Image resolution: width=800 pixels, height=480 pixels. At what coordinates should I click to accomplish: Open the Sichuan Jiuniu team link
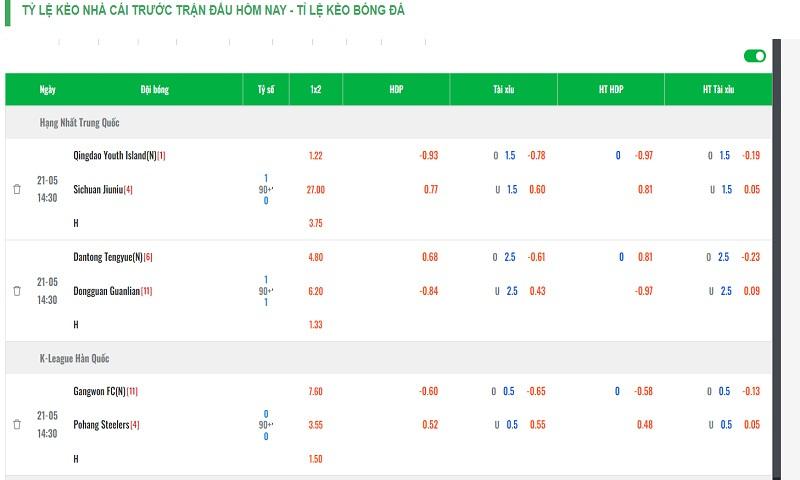click(x=98, y=190)
